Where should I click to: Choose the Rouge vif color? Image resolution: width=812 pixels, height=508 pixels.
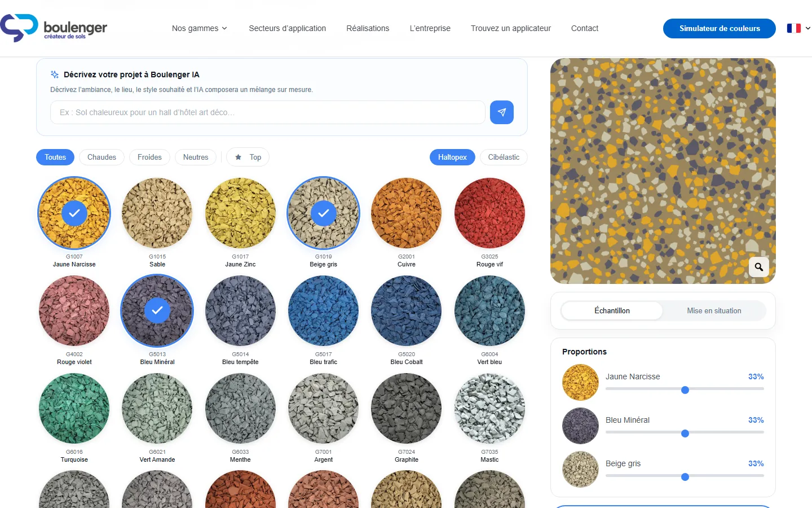click(489, 213)
